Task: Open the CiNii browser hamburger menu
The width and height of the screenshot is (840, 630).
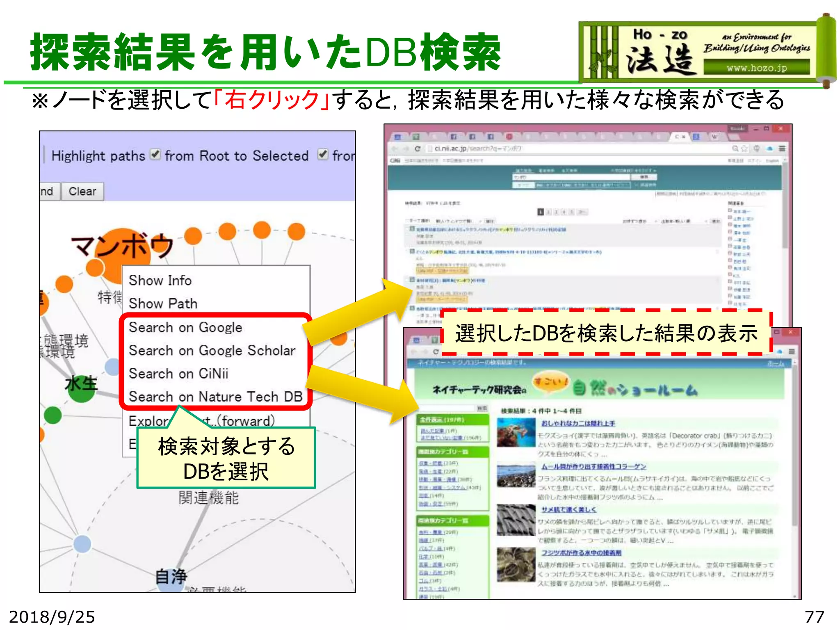Action: (782, 148)
